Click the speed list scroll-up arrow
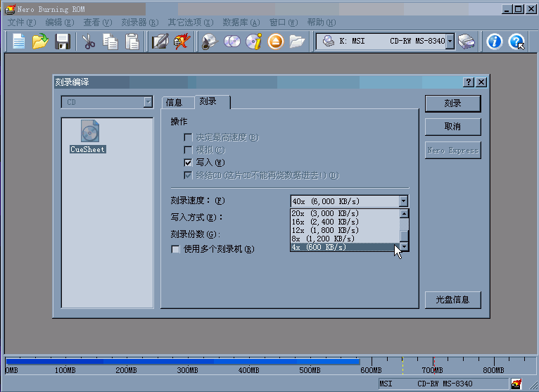The image size is (539, 392). coord(404,213)
